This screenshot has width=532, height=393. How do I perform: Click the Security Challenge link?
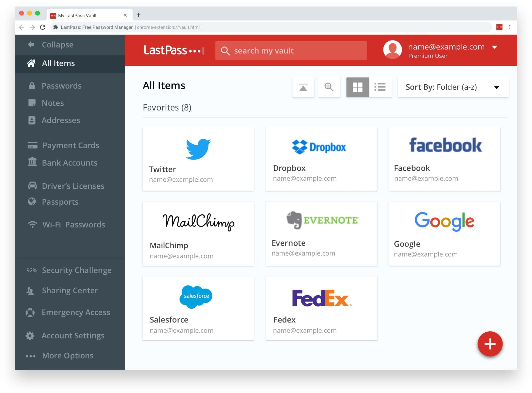click(x=77, y=270)
